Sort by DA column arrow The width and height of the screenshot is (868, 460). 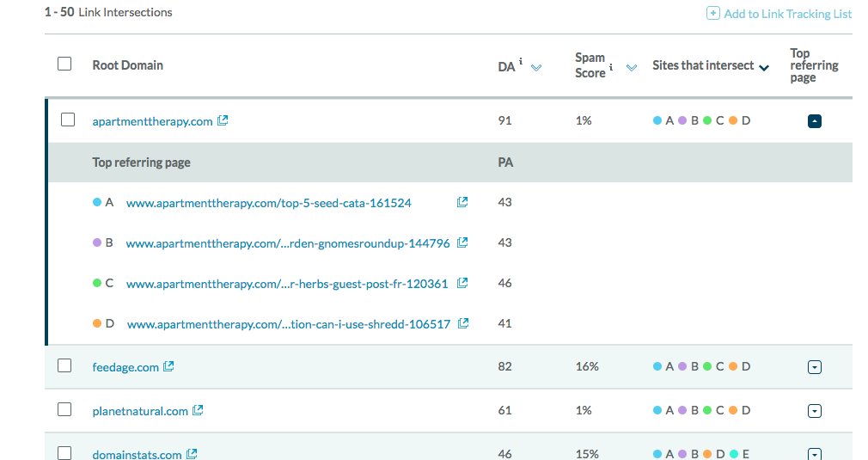[x=536, y=68]
